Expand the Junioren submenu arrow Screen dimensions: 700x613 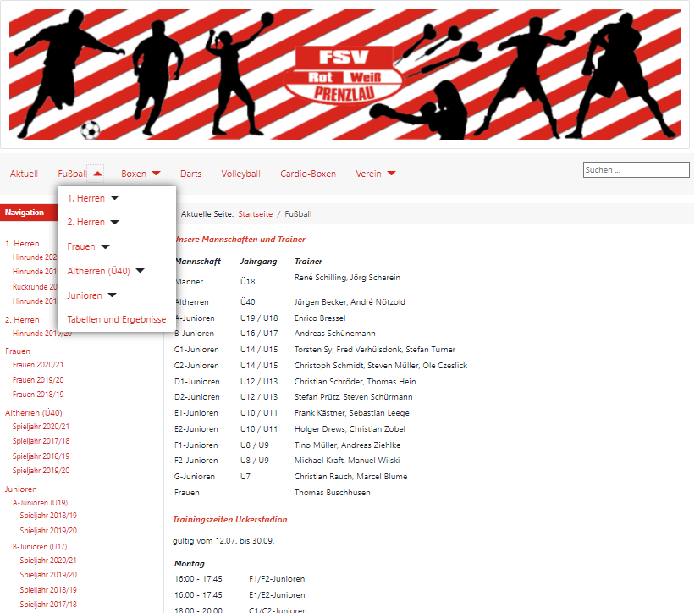click(x=112, y=295)
